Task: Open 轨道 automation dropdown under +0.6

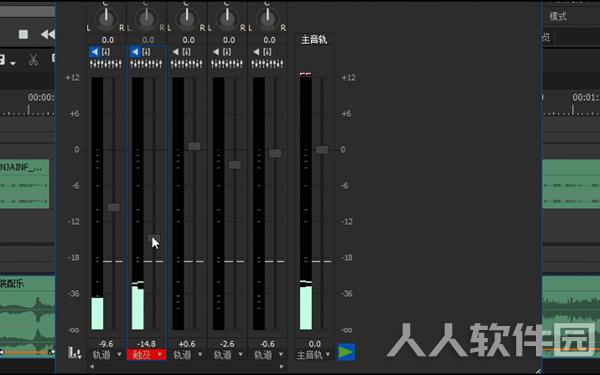Action: click(188, 355)
